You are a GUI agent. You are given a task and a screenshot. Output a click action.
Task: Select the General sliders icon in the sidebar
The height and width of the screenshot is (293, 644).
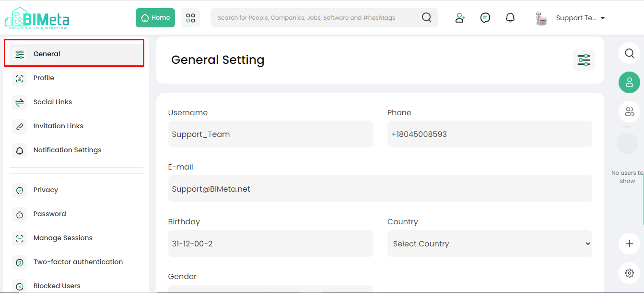tap(20, 54)
